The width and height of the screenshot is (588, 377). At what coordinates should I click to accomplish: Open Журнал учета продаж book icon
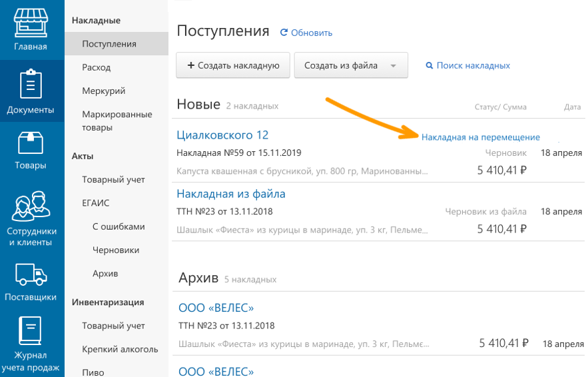point(31,330)
